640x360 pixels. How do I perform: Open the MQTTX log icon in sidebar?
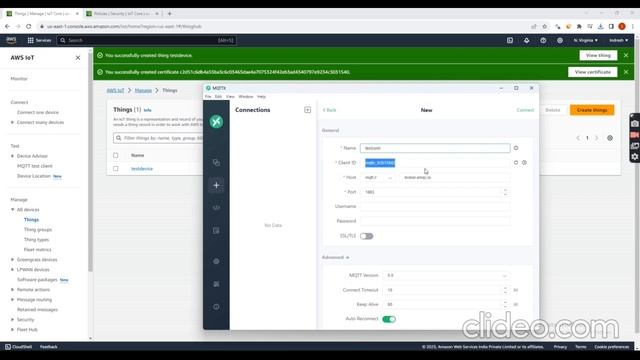pos(216,231)
